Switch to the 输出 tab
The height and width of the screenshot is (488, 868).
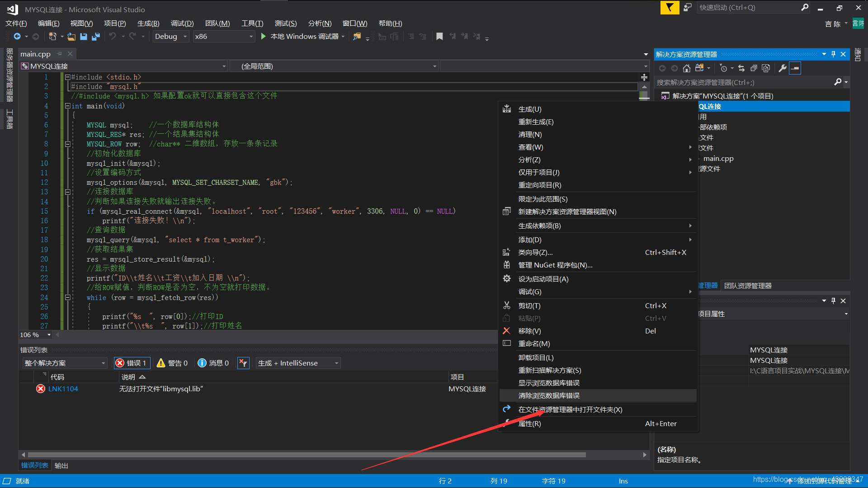coord(61,465)
